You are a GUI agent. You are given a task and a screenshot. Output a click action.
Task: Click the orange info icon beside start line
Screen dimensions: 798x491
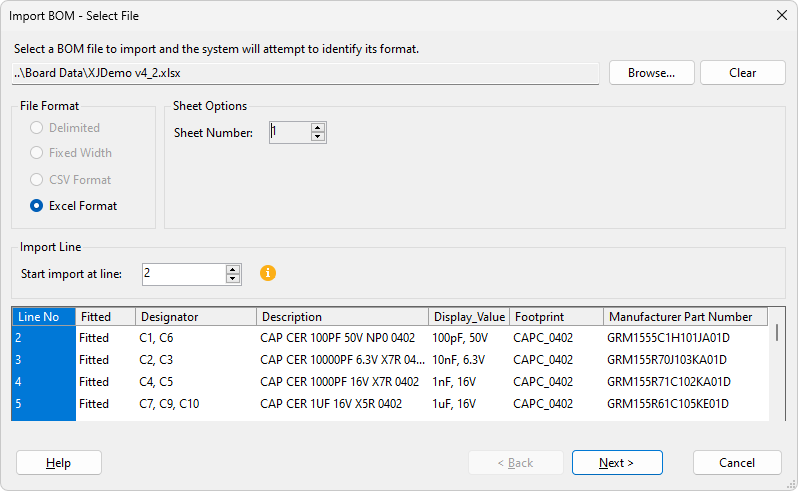(268, 273)
